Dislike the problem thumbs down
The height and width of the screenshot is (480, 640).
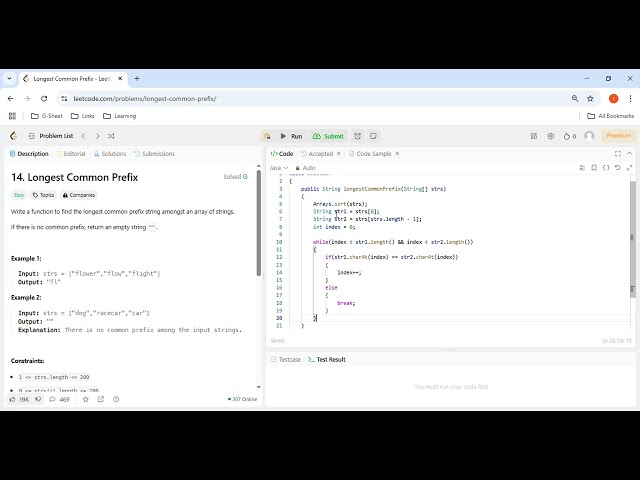pos(38,399)
